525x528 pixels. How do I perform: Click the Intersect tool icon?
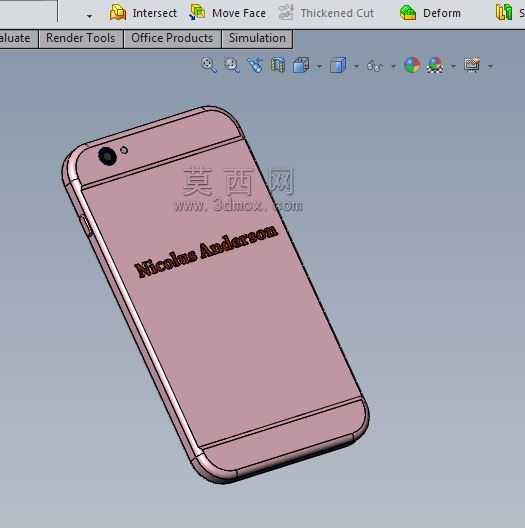(118, 13)
